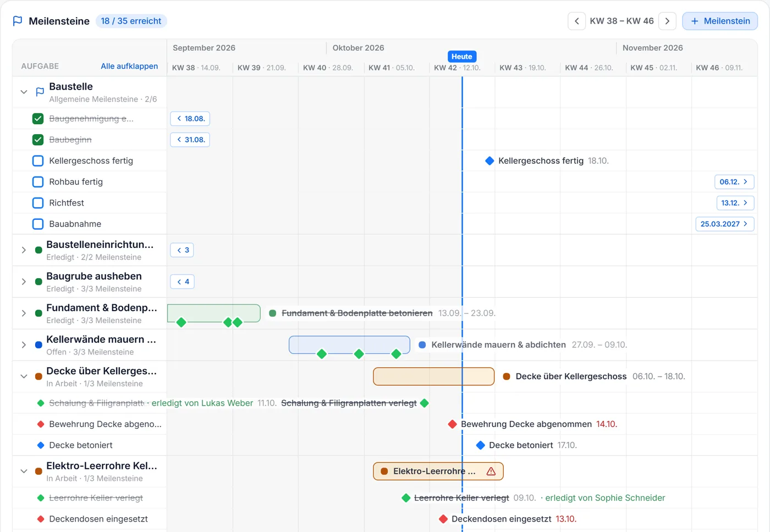Select the KW 43 column header
The image size is (770, 532).
coord(523,68)
